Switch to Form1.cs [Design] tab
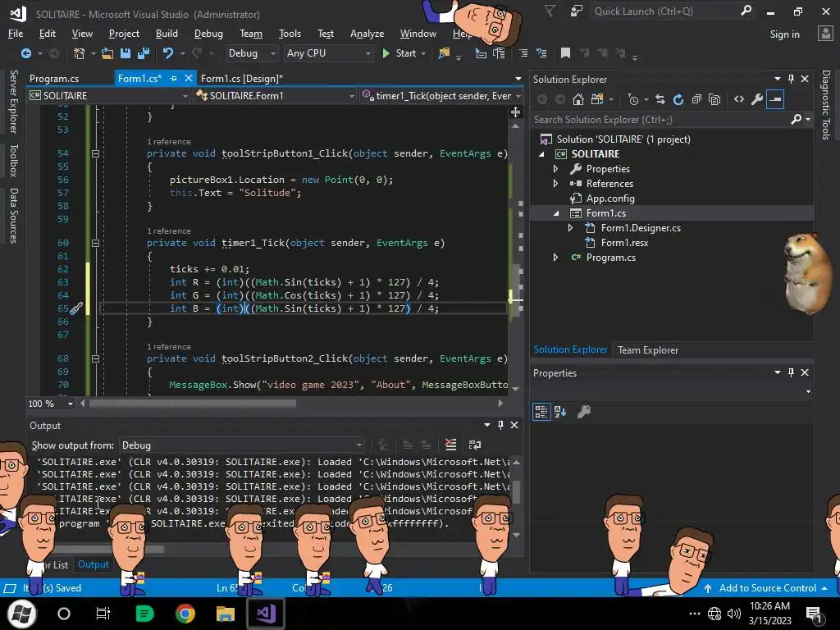The height and width of the screenshot is (630, 840). click(242, 78)
